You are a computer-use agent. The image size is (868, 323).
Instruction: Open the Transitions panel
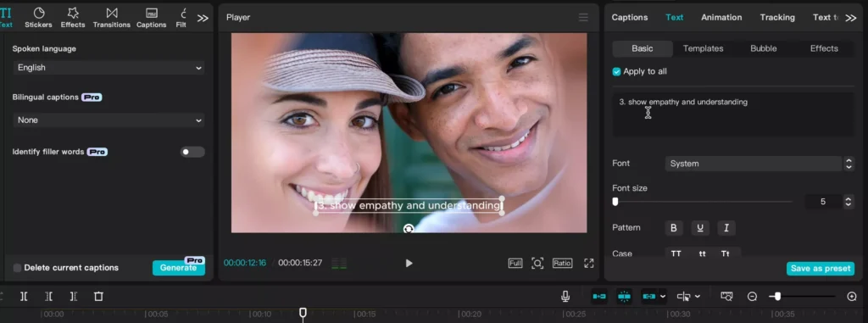[x=111, y=17]
